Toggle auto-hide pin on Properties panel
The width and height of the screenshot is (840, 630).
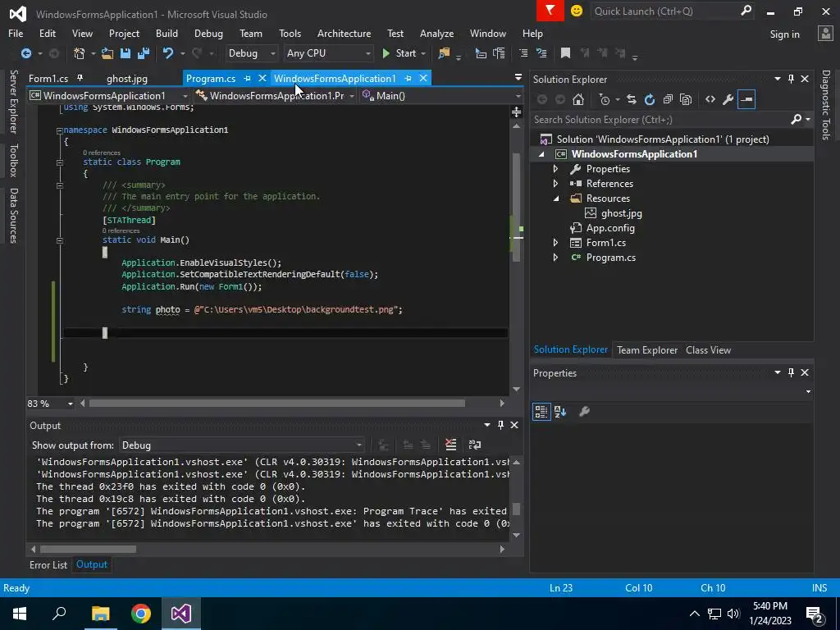[791, 372]
